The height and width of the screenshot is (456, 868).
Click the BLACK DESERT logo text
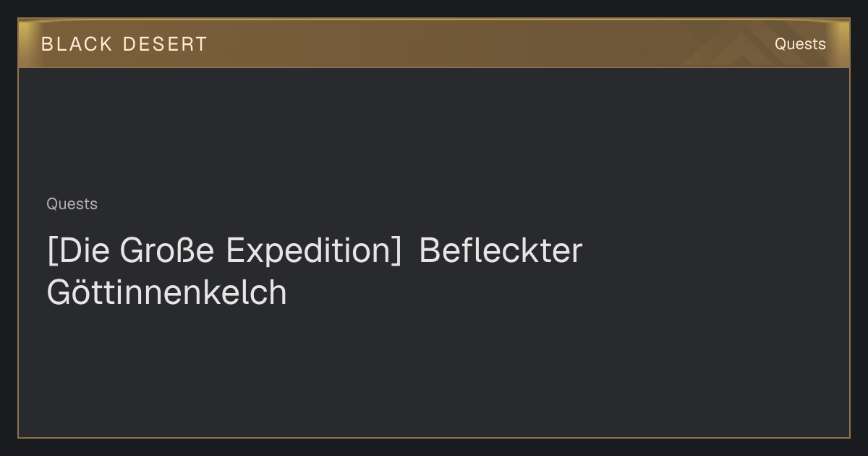(x=124, y=44)
